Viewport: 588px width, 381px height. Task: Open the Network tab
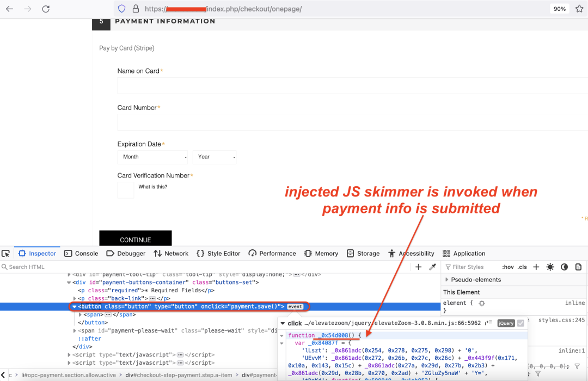171,254
